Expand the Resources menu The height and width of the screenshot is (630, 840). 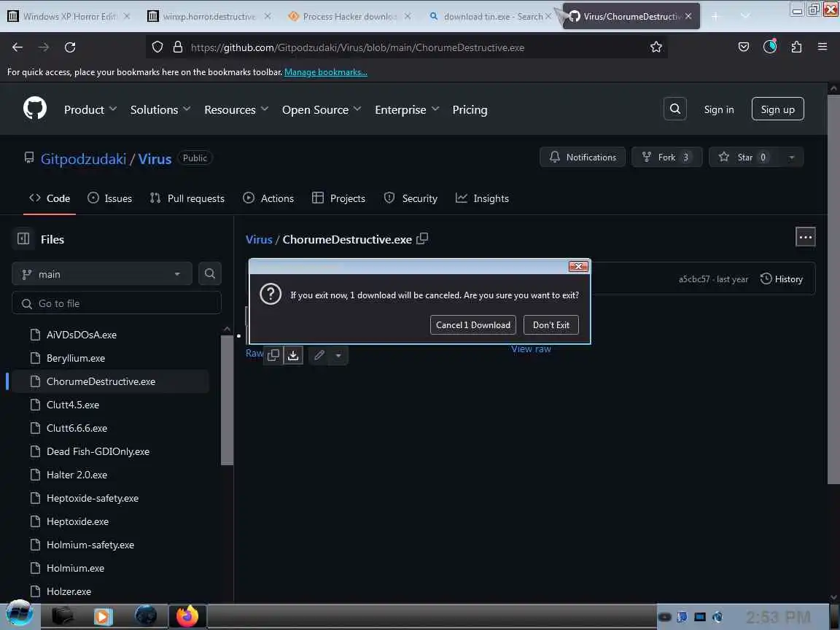pos(236,109)
